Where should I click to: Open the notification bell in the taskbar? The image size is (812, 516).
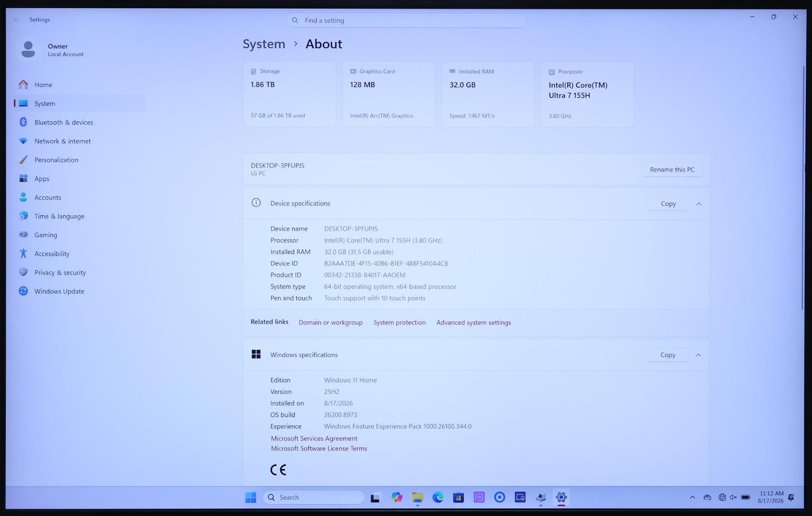point(791,498)
